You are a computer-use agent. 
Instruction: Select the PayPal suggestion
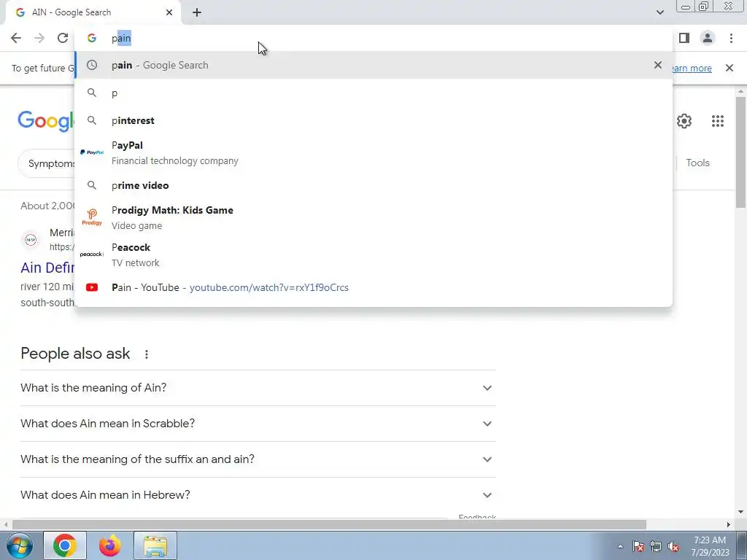(373, 153)
